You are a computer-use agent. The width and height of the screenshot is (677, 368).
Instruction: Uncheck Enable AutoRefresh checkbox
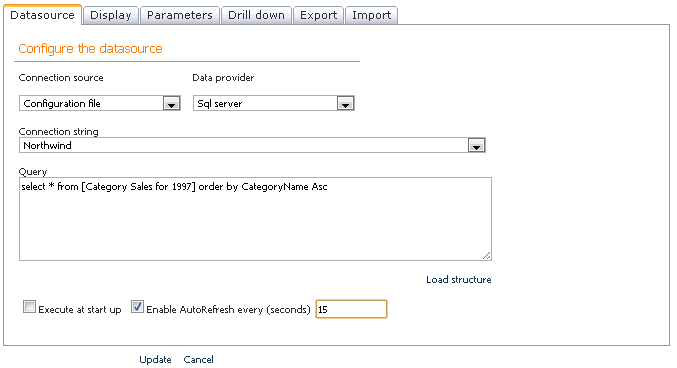pos(137,307)
